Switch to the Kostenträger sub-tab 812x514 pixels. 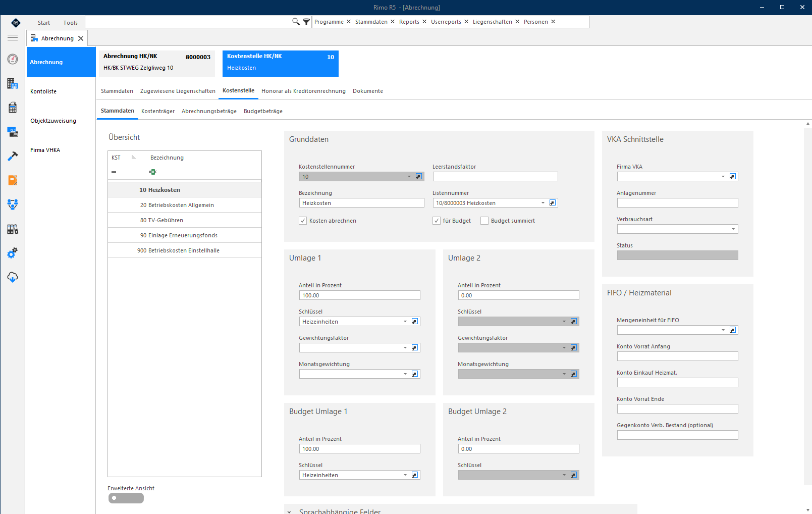click(x=158, y=111)
